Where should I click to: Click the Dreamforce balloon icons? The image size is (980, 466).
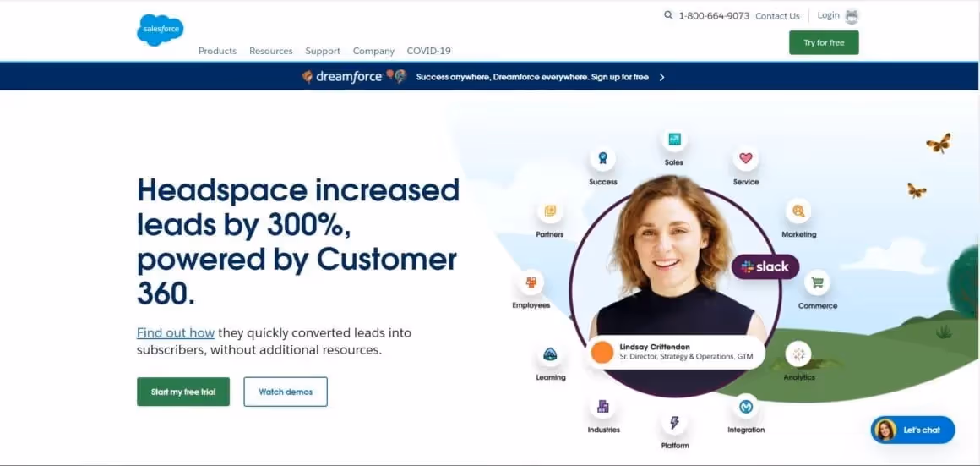pyautogui.click(x=396, y=76)
